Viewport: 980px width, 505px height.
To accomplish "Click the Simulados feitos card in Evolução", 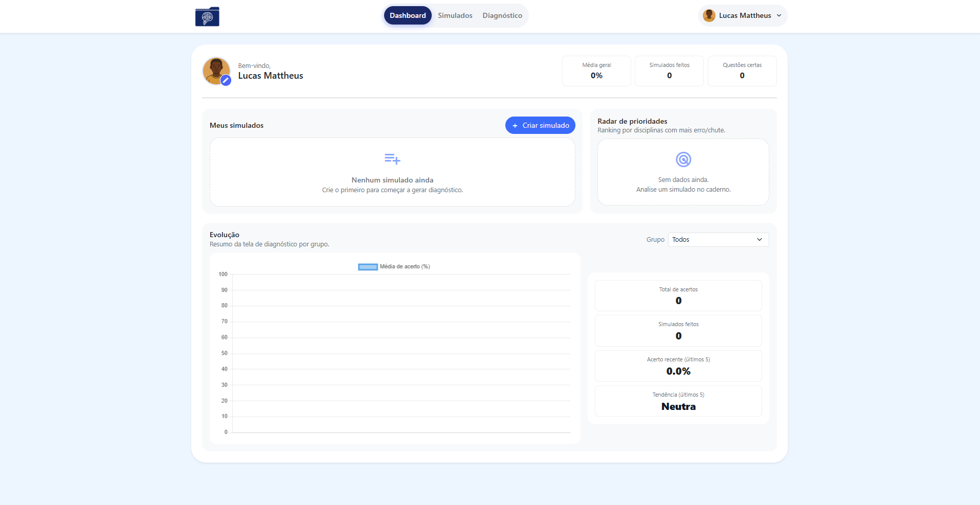I will (678, 331).
